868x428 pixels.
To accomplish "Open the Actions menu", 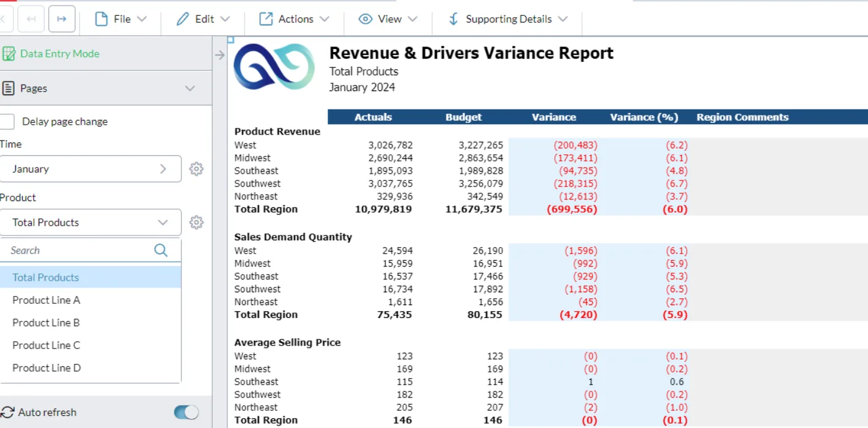I will [x=294, y=19].
